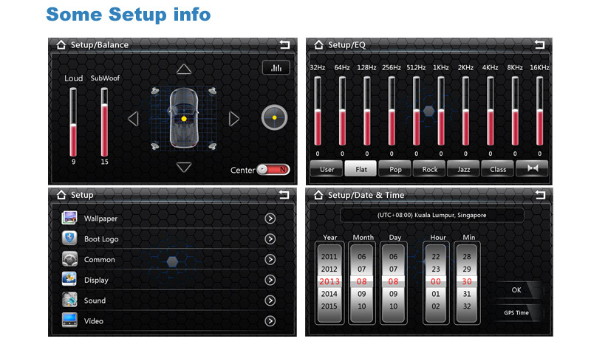Screen dimensions: 591x364
Task: Expand the Wallpaper row arrow
Action: point(270,219)
